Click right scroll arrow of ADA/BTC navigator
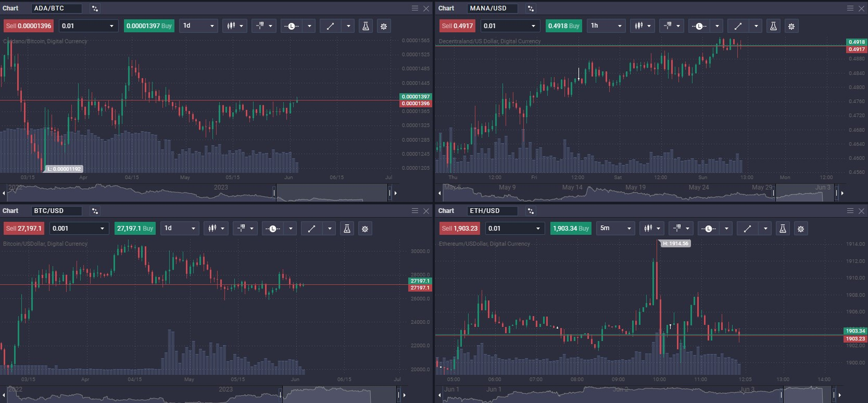This screenshot has height=403, width=868. [395, 193]
